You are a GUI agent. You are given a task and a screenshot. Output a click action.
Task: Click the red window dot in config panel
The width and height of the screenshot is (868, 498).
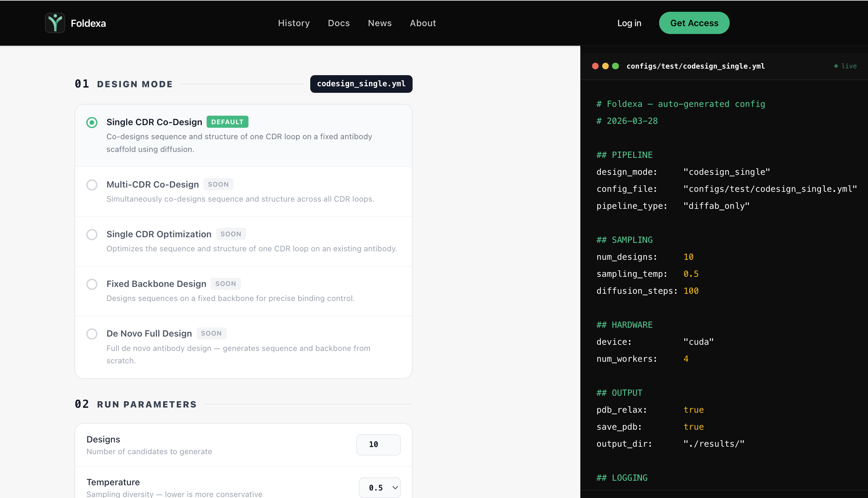(x=595, y=66)
